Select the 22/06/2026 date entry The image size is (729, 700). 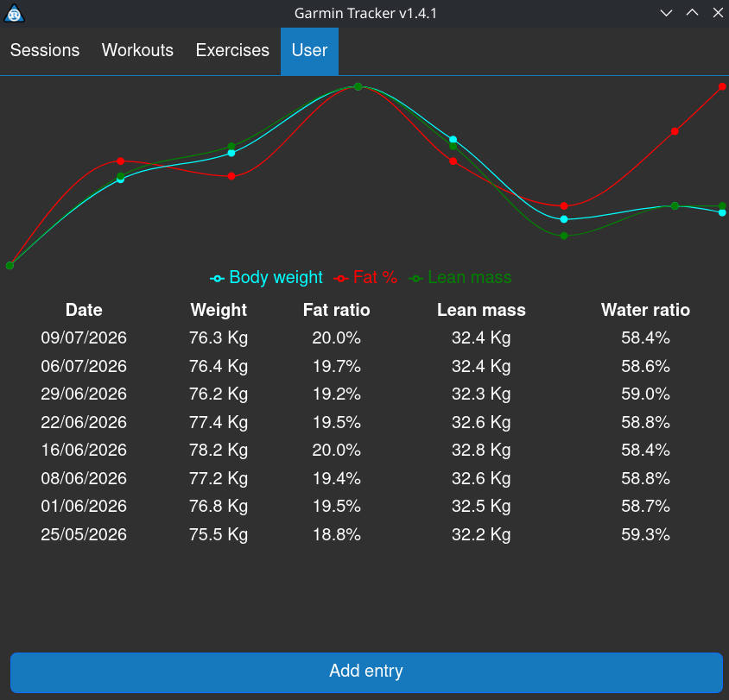(x=84, y=422)
